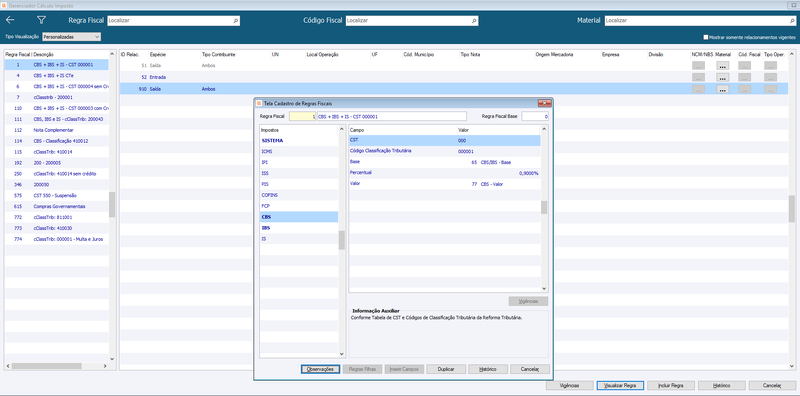Select rule 615 Compras Governamentais
Screen dimensions: 800x396
tap(57, 207)
